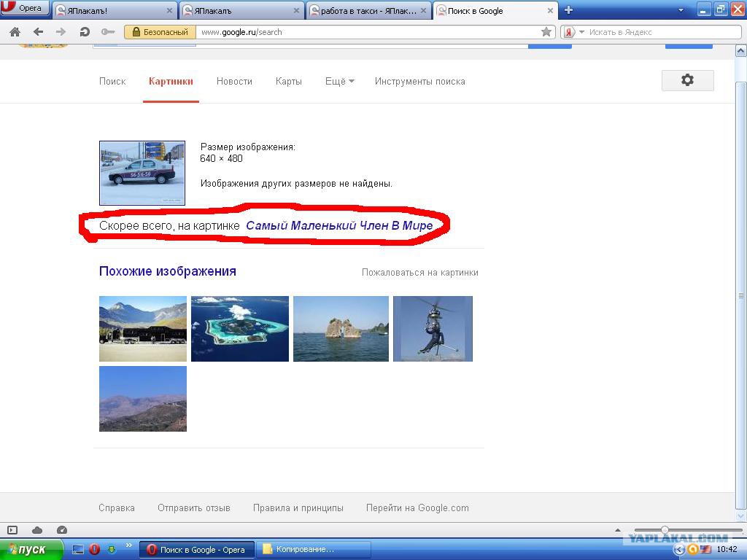Expand the hidden quick launch icons chevron

coord(130,545)
